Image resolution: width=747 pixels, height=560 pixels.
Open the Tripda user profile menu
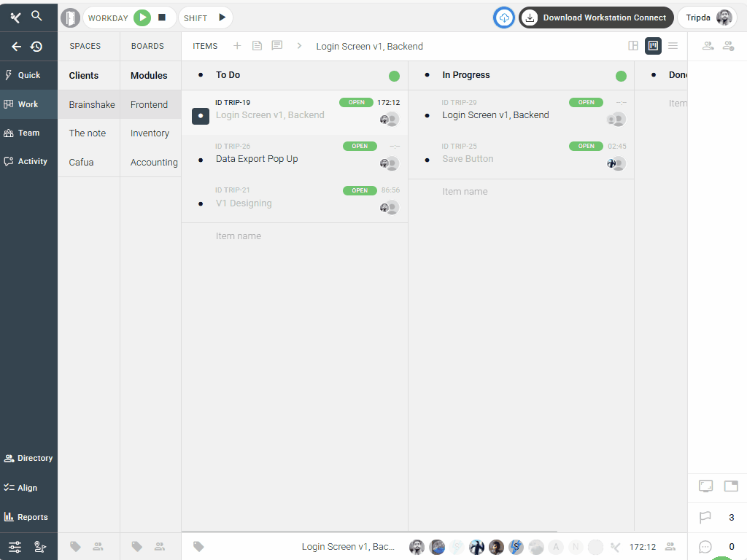[707, 17]
